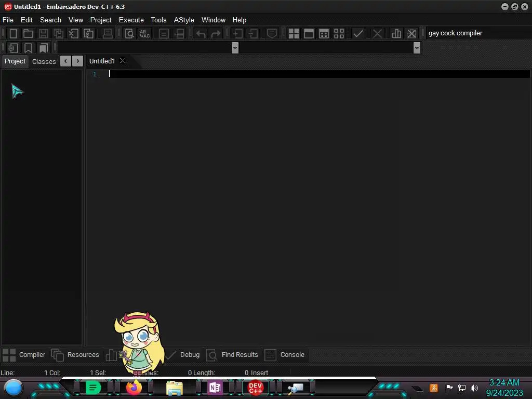Viewport: 532px width, 399px height.
Task: Click the 3:24 AM taskbar clock
Action: [504, 383]
